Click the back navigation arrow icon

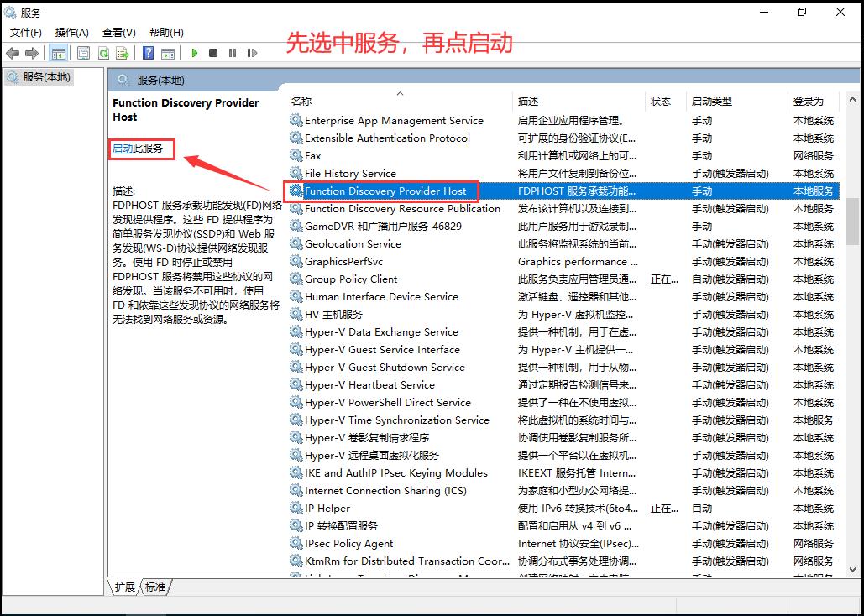click(11, 53)
